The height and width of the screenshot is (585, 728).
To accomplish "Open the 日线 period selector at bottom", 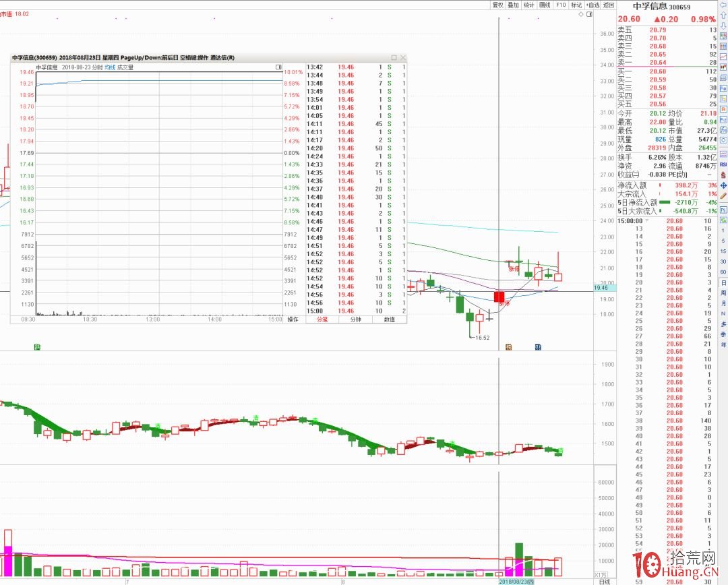I will [604, 582].
